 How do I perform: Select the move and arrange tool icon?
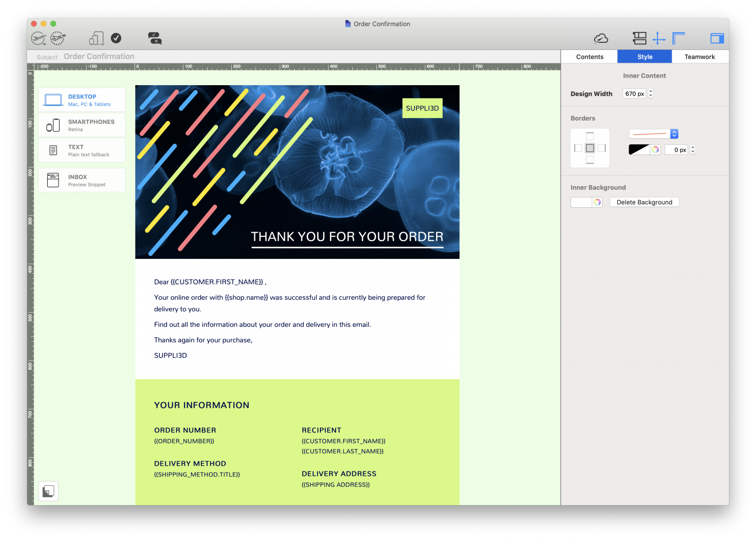(x=659, y=38)
